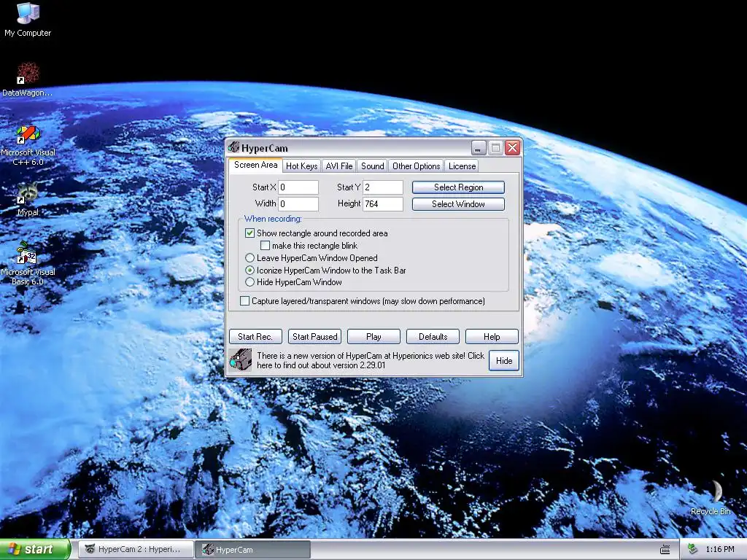
Task: Open the Sound tab
Action: click(372, 166)
